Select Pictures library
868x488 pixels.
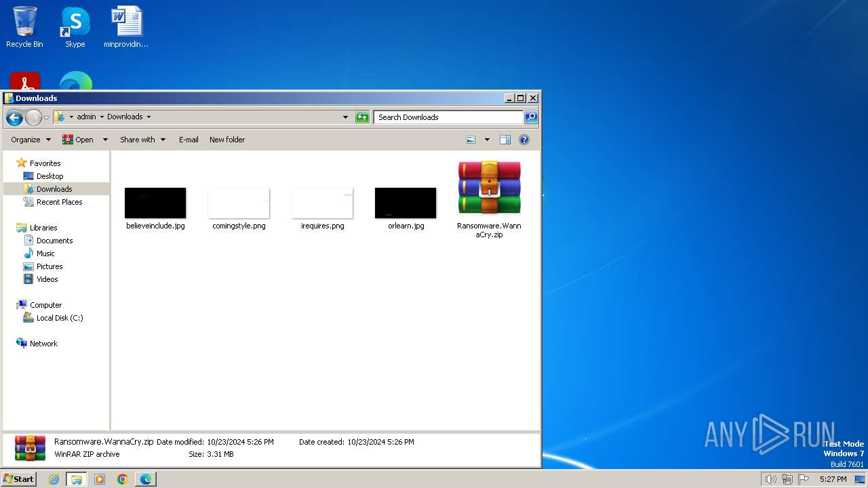[50, 266]
